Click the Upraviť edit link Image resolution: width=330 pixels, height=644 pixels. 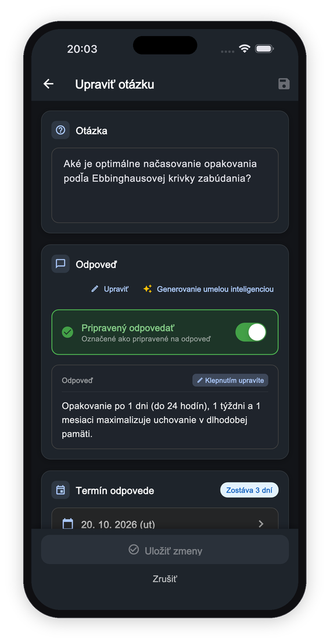pyautogui.click(x=110, y=289)
